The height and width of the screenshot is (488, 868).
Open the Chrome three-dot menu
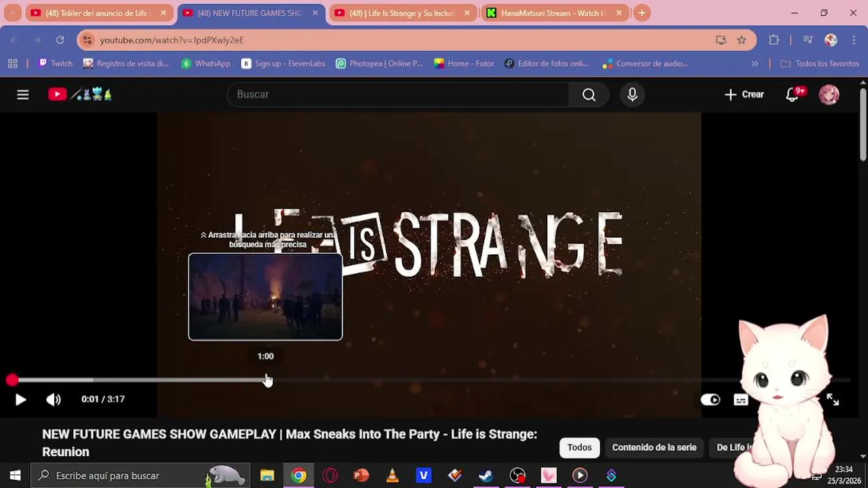click(852, 40)
